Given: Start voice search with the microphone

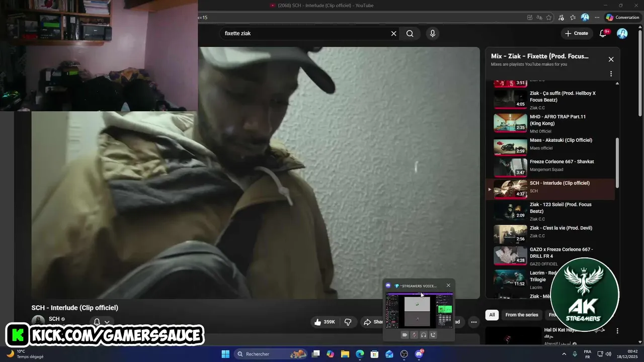Looking at the screenshot, I should click(x=432, y=33).
